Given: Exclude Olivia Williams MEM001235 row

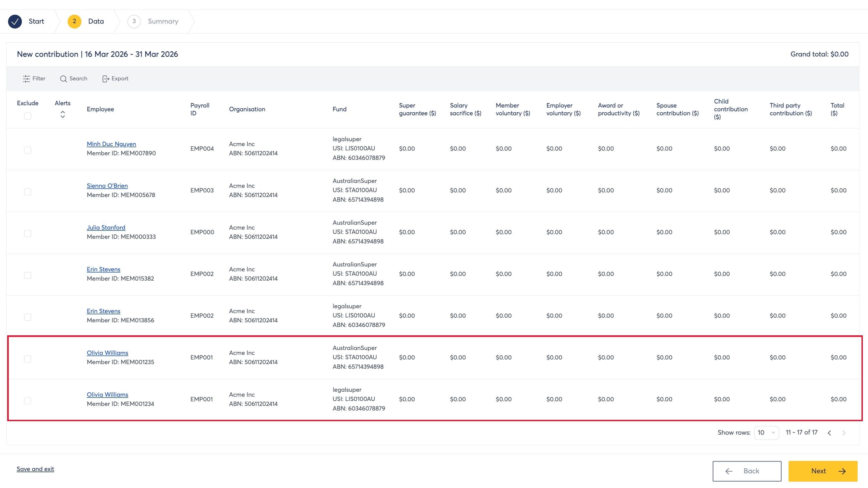Looking at the screenshot, I should click(28, 359).
